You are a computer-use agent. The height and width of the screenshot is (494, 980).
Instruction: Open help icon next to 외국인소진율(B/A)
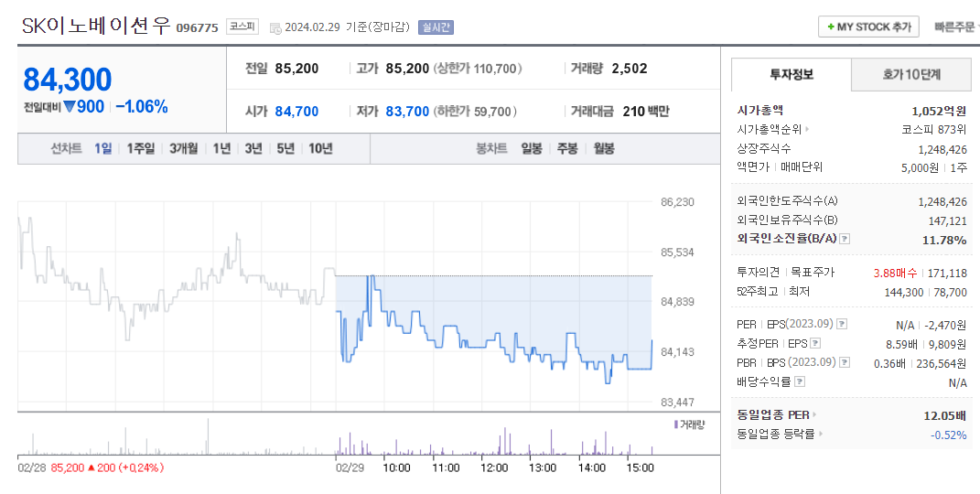pos(845,239)
